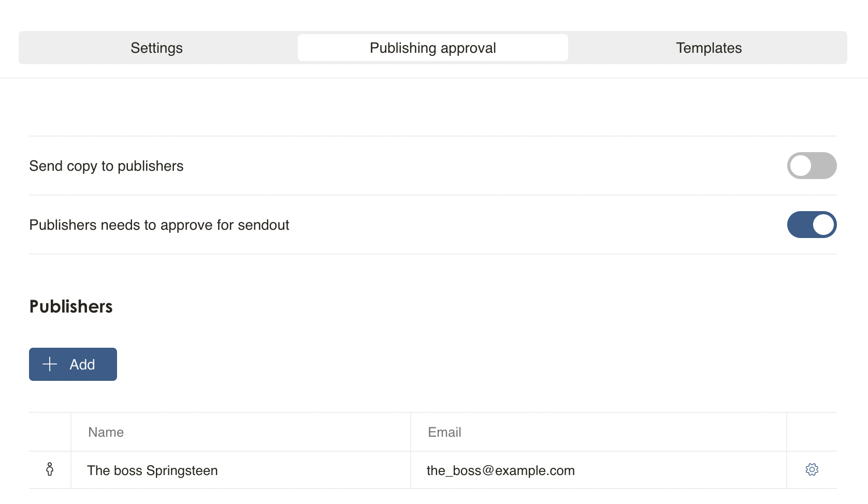Image resolution: width=868 pixels, height=504 pixels.
Task: Switch to the Settings tab
Action: 156,48
